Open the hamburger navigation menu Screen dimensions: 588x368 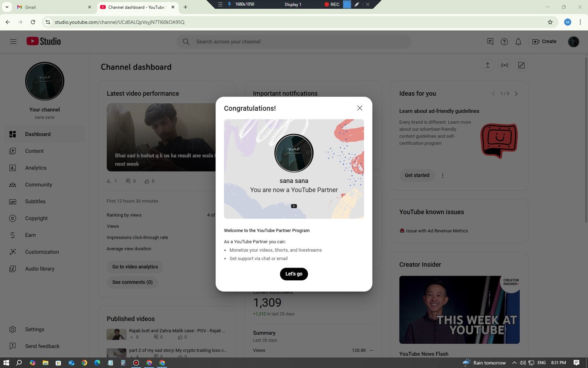click(x=13, y=42)
